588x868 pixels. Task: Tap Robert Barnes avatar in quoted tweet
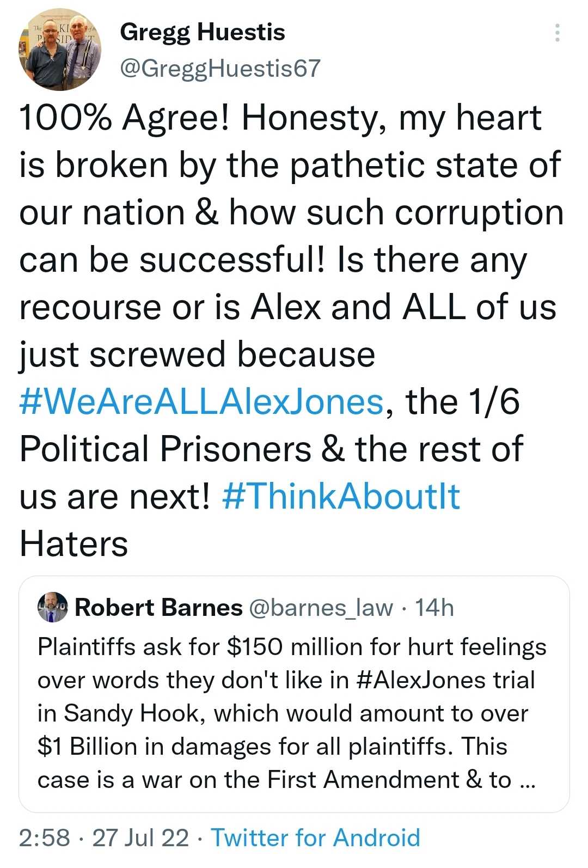coord(52,607)
